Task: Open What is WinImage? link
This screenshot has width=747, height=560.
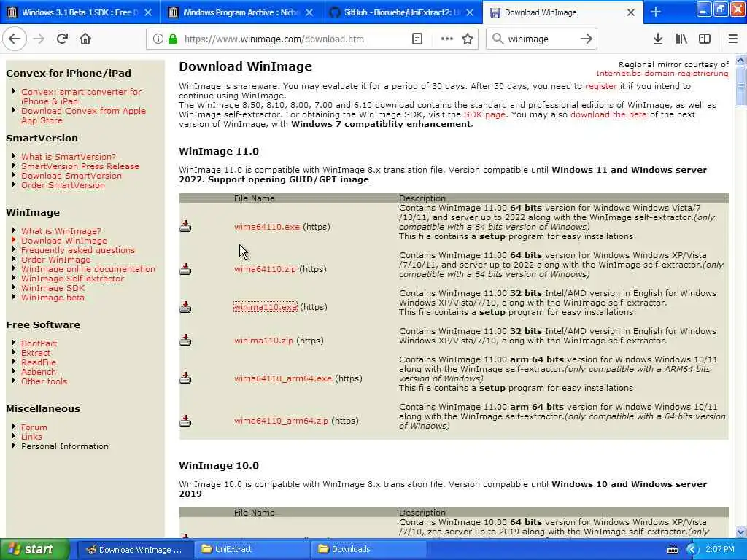Action: pos(61,231)
